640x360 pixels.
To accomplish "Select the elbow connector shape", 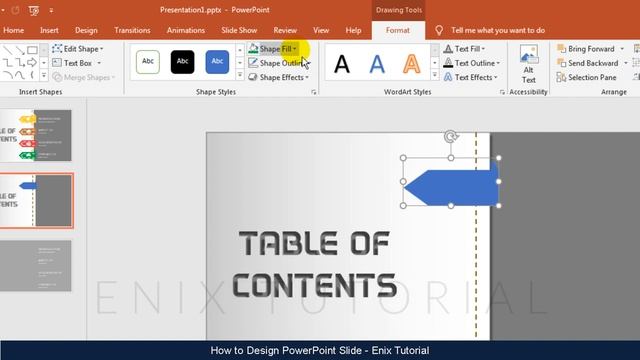I will tap(7, 62).
